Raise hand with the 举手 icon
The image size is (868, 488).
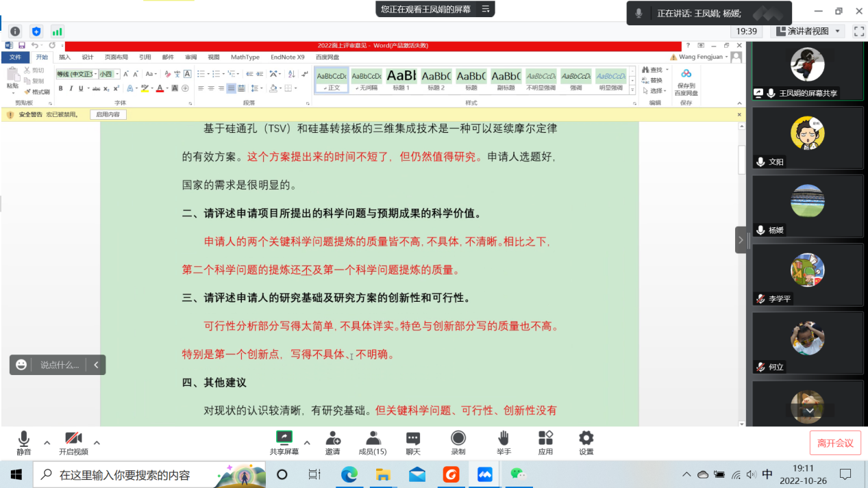(504, 439)
